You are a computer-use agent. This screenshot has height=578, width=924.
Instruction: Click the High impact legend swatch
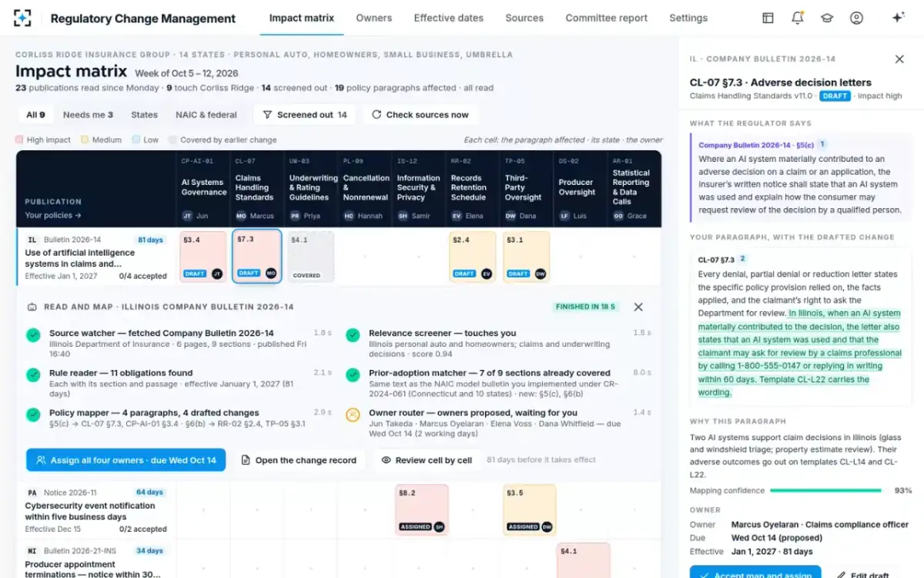click(19, 140)
